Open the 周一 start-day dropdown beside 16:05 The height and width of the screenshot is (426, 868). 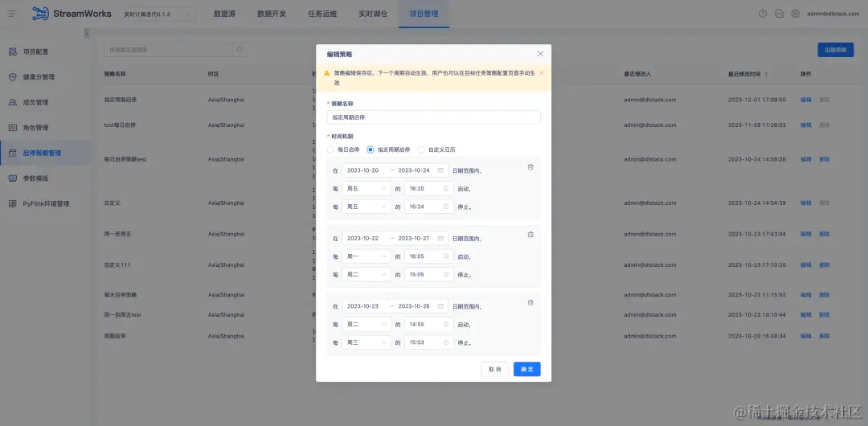tap(366, 256)
